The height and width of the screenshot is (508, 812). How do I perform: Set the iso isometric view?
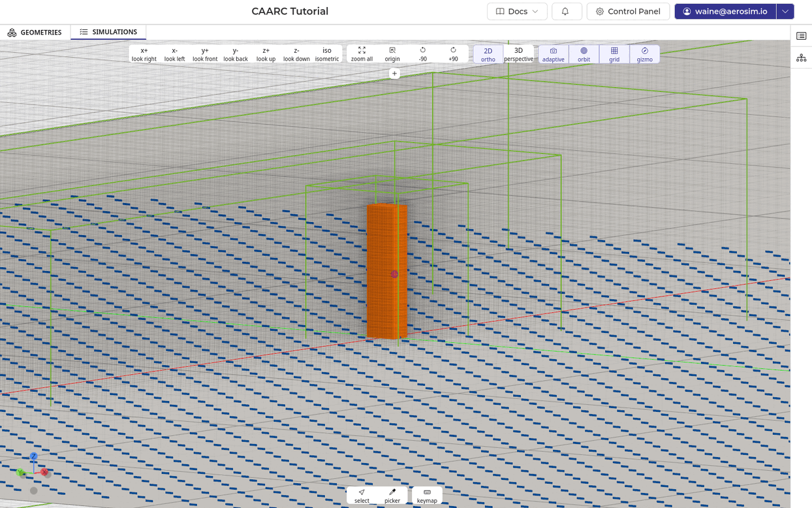[x=327, y=54]
